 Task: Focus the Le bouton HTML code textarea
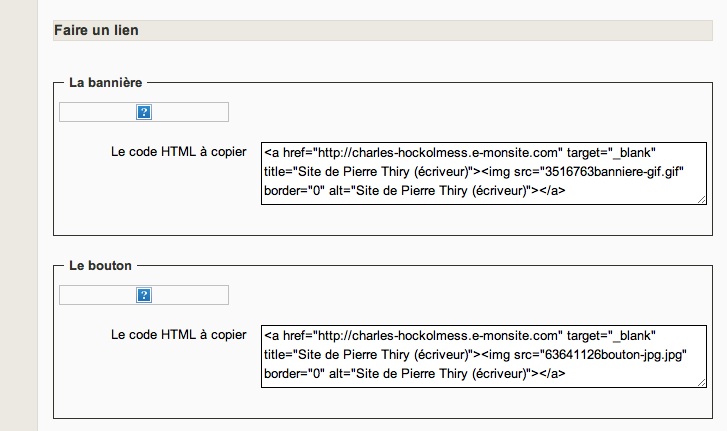click(x=484, y=356)
